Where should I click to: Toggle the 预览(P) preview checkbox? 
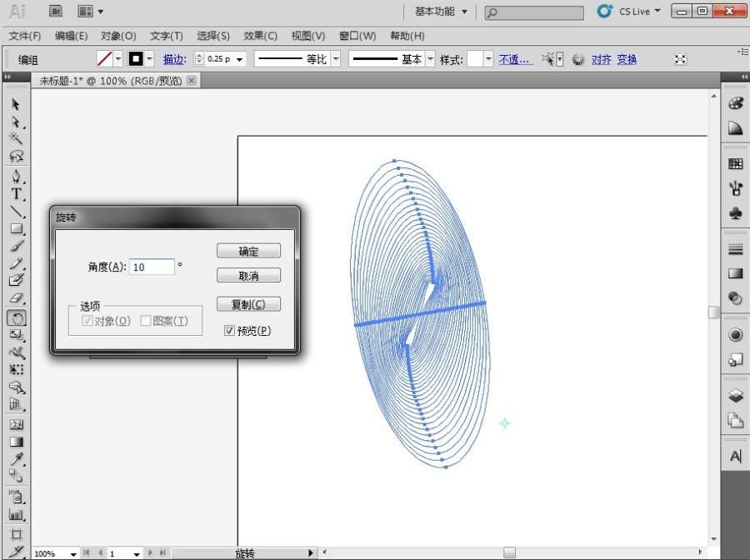pyautogui.click(x=230, y=331)
